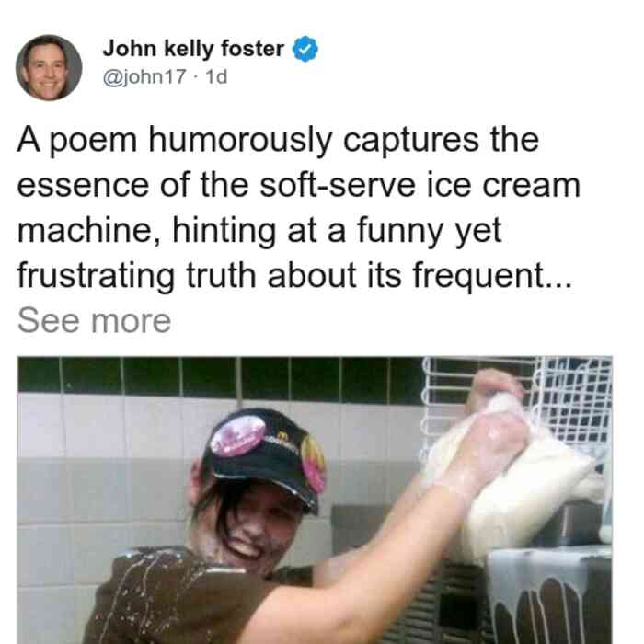This screenshot has height=644, width=644.
Task: Click the words 'frustrating truth' in the tweet
Action: click(x=136, y=276)
